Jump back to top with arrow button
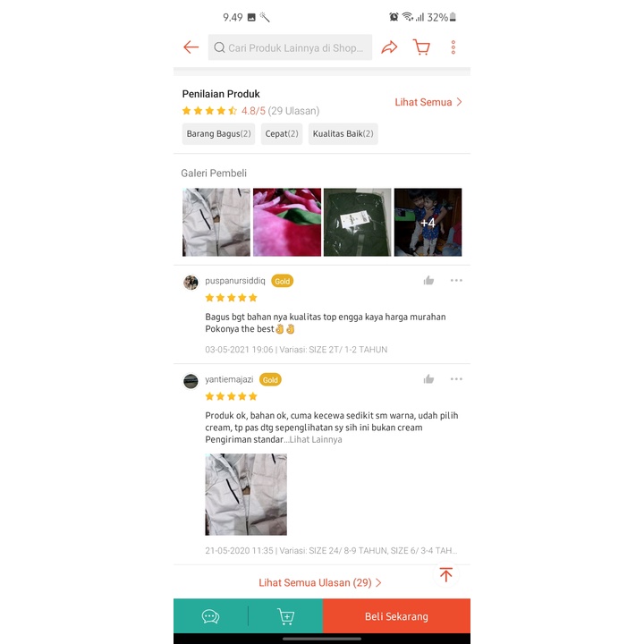644x644 pixels. 446,574
